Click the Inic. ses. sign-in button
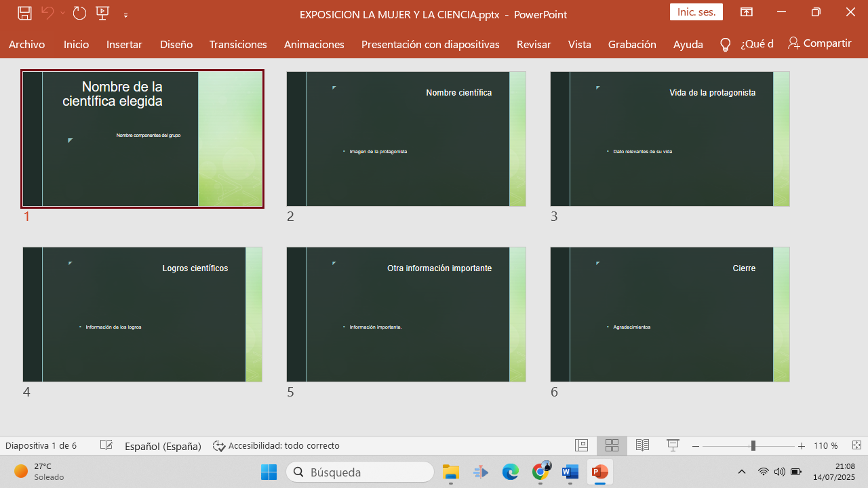The height and width of the screenshot is (488, 868). pos(696,12)
